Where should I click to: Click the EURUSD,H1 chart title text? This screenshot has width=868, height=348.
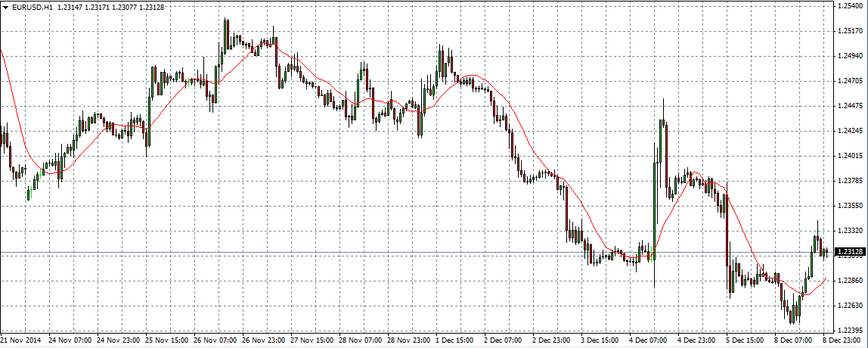coord(31,7)
